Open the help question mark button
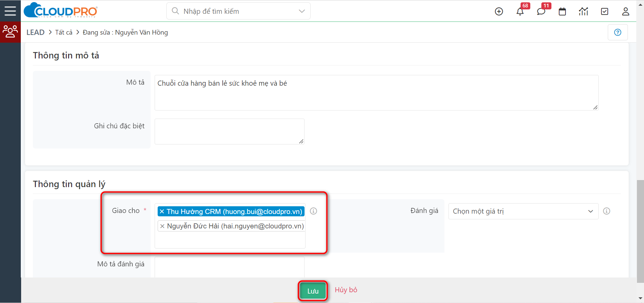644x303 pixels. tap(618, 32)
